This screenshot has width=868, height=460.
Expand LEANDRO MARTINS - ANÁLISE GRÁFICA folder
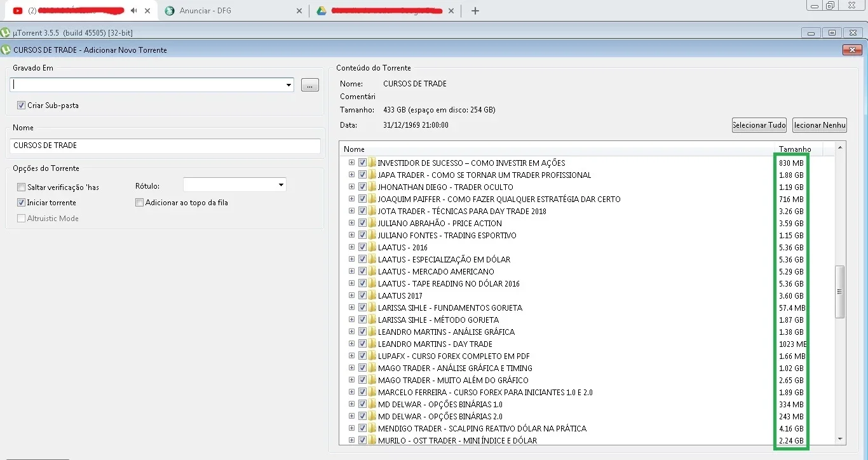(x=351, y=332)
